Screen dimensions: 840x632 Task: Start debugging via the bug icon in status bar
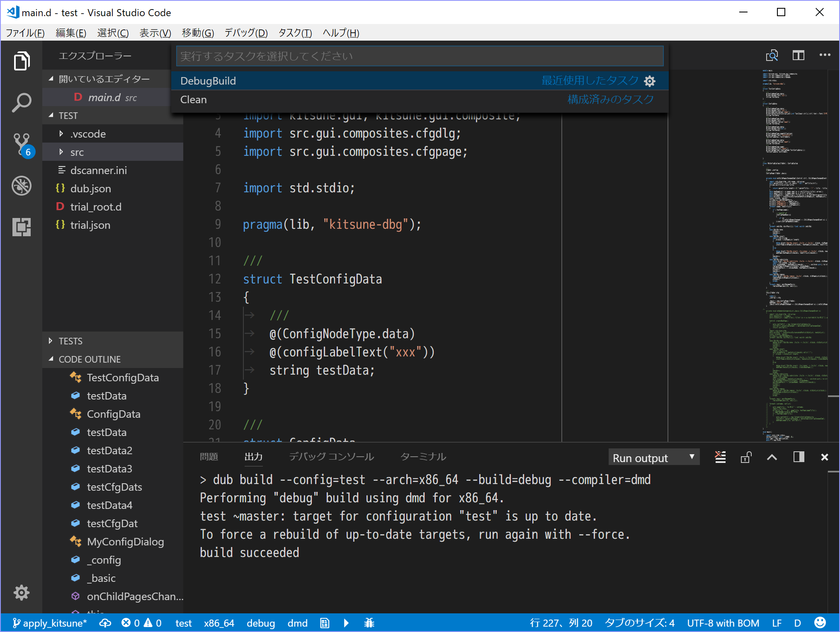(x=369, y=623)
